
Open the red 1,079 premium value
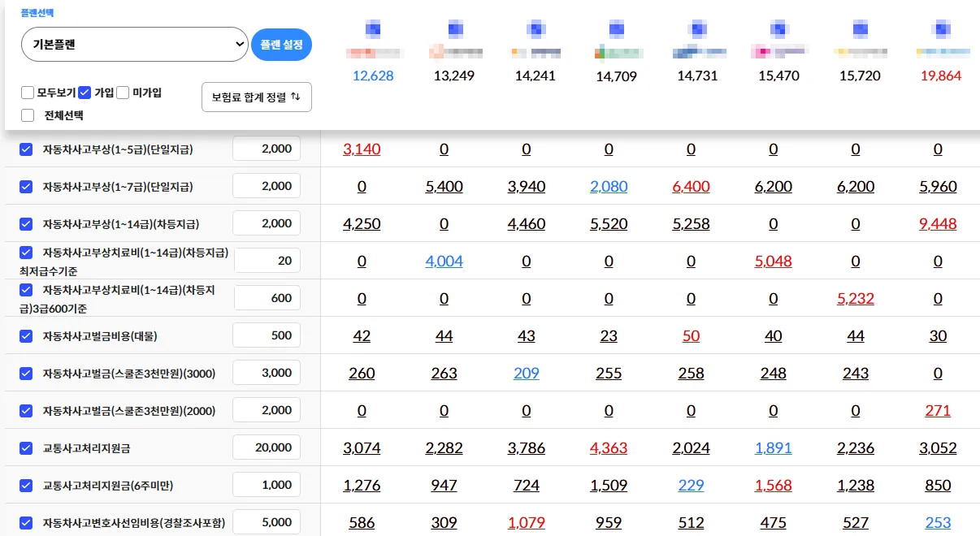527,523
